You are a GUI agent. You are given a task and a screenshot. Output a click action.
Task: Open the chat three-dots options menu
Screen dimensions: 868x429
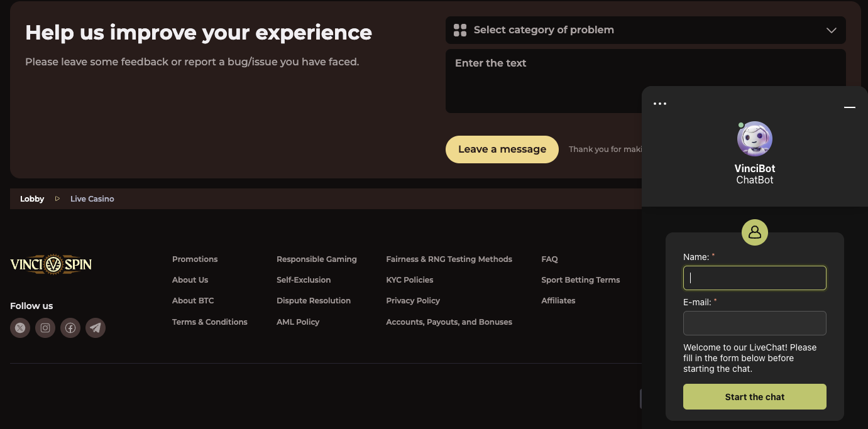tap(659, 104)
